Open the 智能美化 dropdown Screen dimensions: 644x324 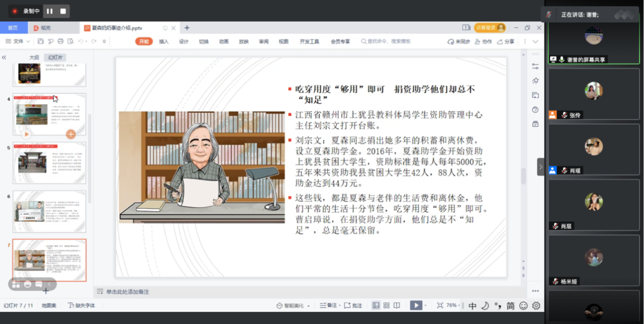[293, 306]
